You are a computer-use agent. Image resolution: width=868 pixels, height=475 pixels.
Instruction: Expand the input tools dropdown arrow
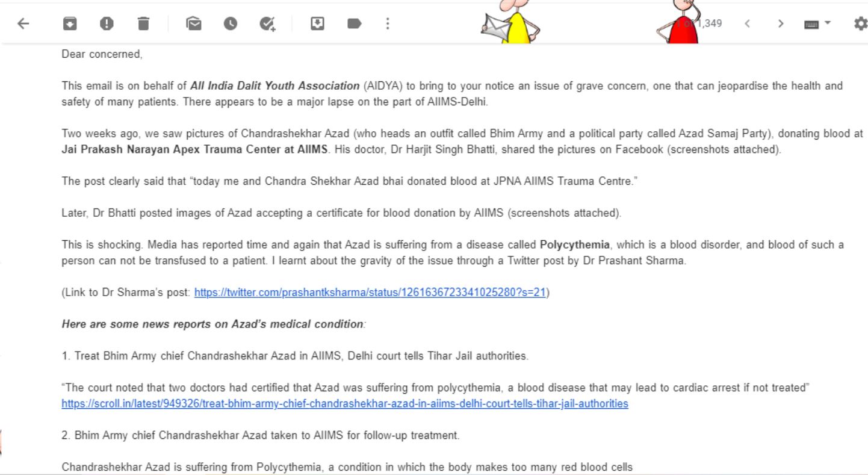(x=827, y=23)
